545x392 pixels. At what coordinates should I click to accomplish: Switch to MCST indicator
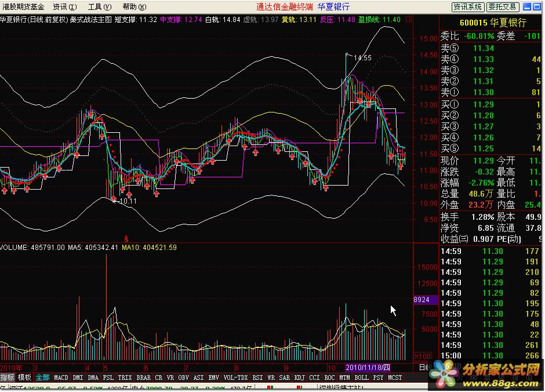click(395, 378)
